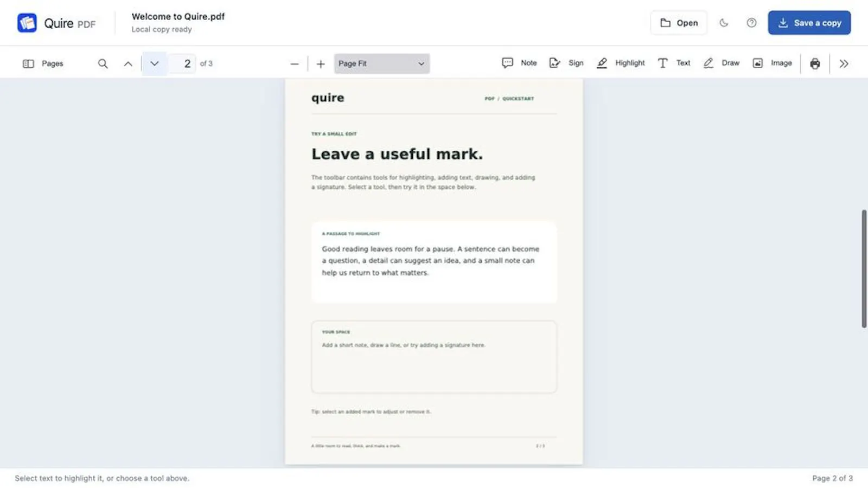Click the Open file button
Screen dimensions: 868x488
(x=679, y=23)
